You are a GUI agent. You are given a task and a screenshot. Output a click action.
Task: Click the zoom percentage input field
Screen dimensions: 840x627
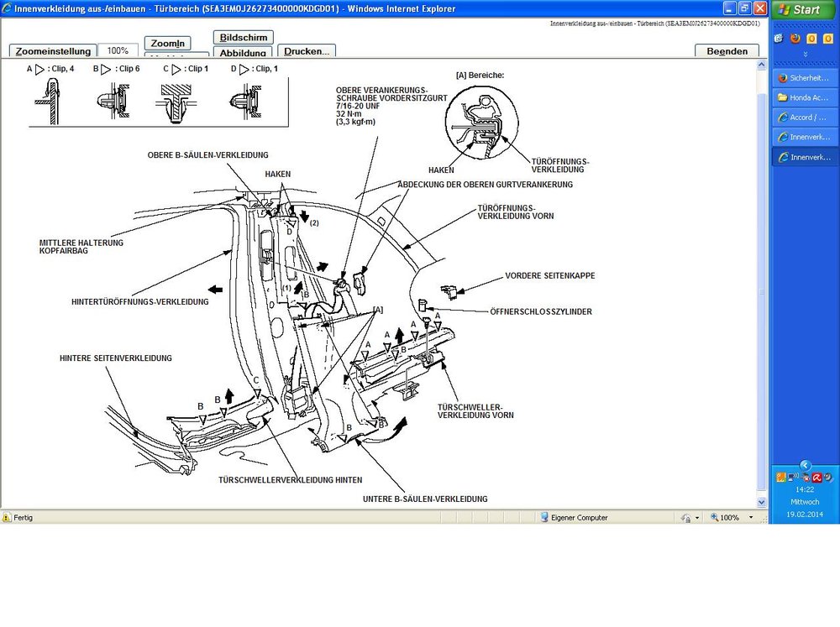point(118,50)
